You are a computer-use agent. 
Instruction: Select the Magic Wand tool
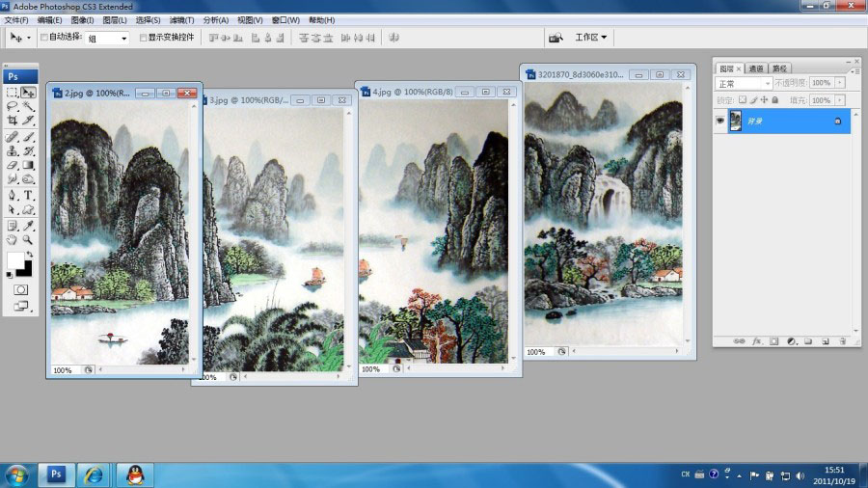point(28,106)
